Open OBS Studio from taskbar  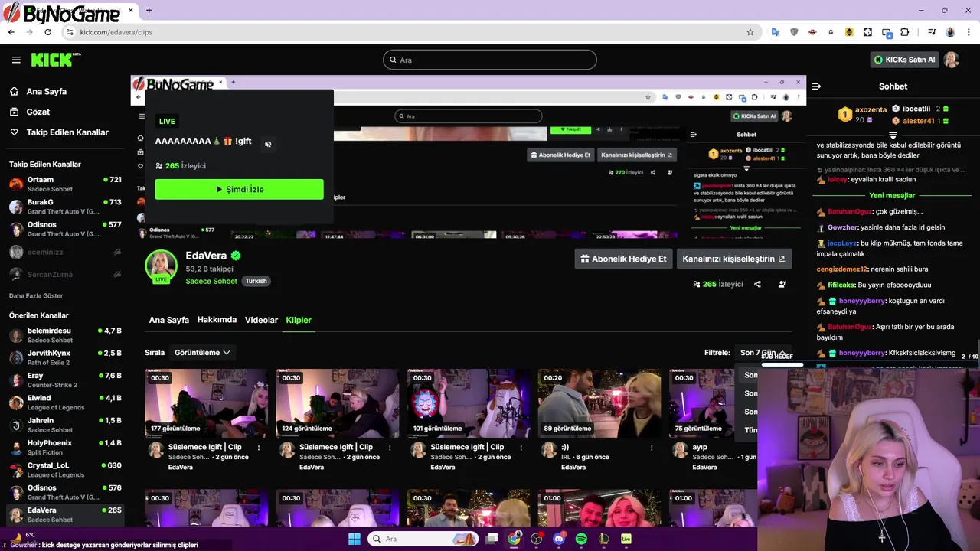pyautogui.click(x=536, y=539)
